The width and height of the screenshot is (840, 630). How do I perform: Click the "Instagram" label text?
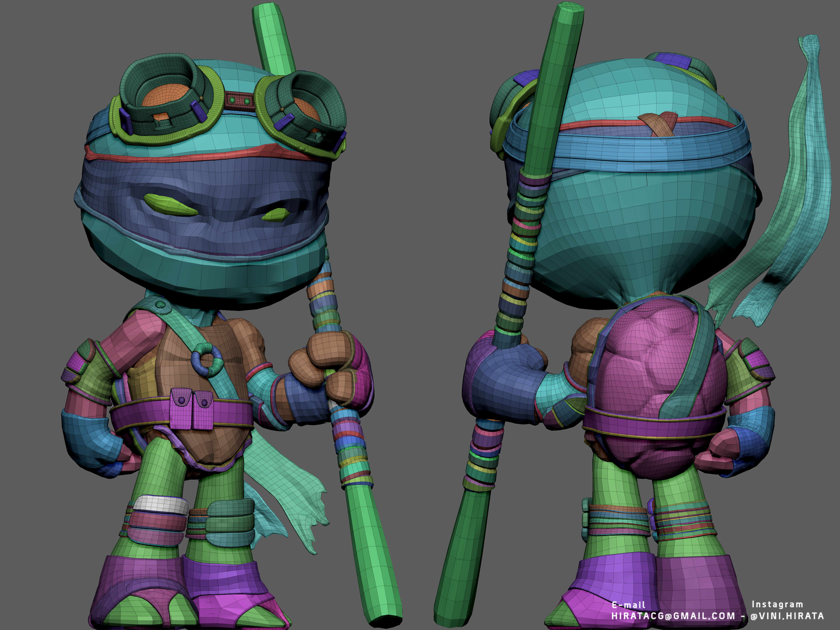(777, 604)
